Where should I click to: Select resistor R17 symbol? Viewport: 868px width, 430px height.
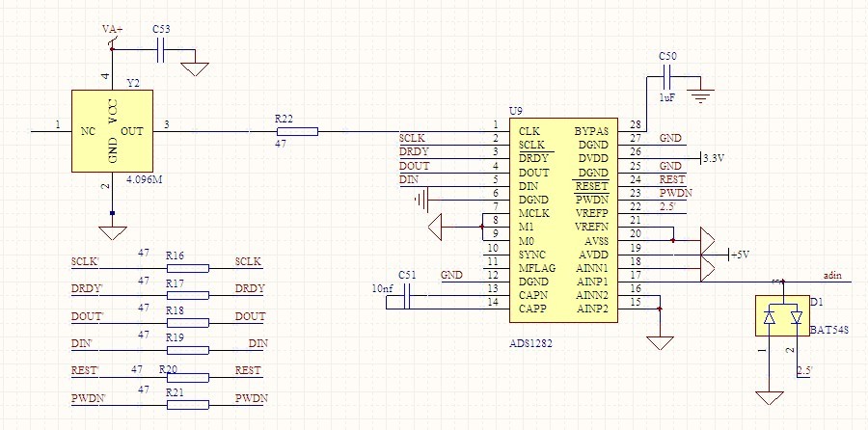click(188, 296)
